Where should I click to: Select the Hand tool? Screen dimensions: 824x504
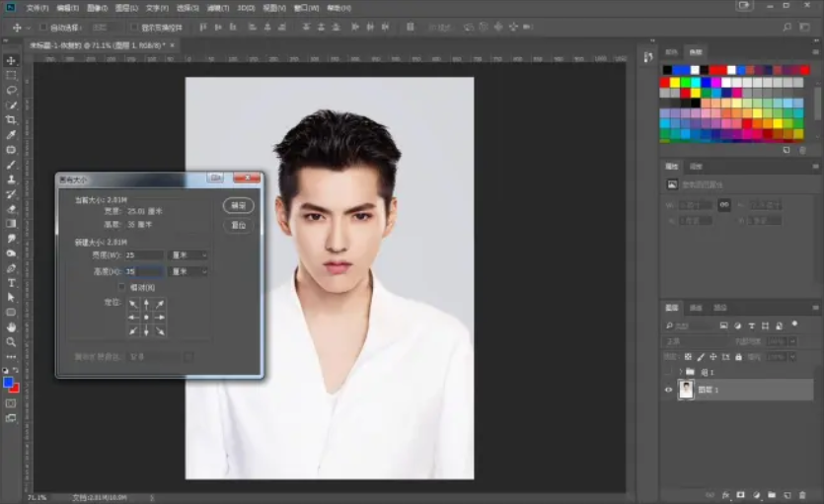[11, 326]
